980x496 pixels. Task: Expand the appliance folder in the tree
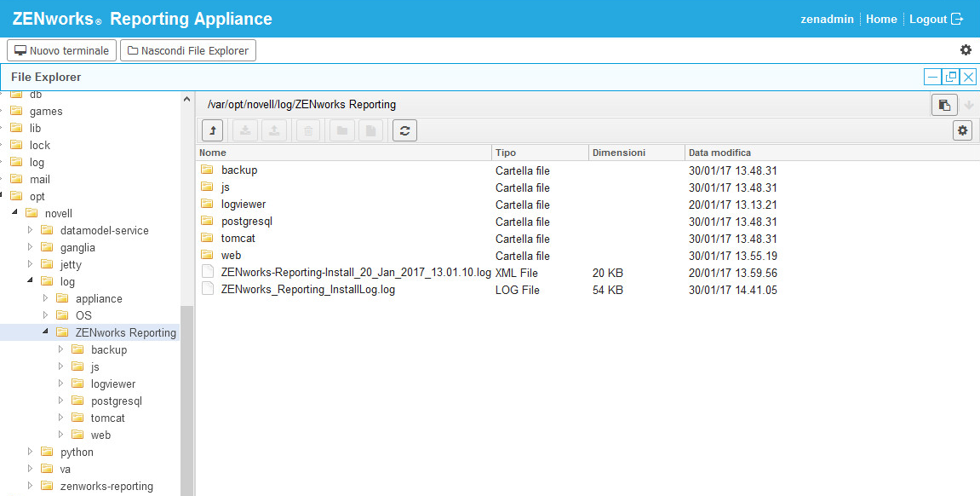tap(45, 298)
